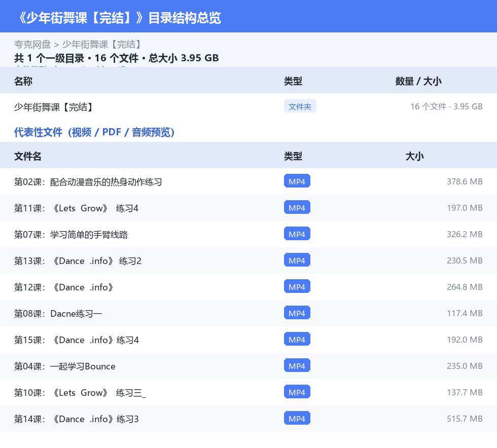Click the MP4 badge of 第11课
Screen dimensions: 497x448
pyautogui.click(x=297, y=207)
